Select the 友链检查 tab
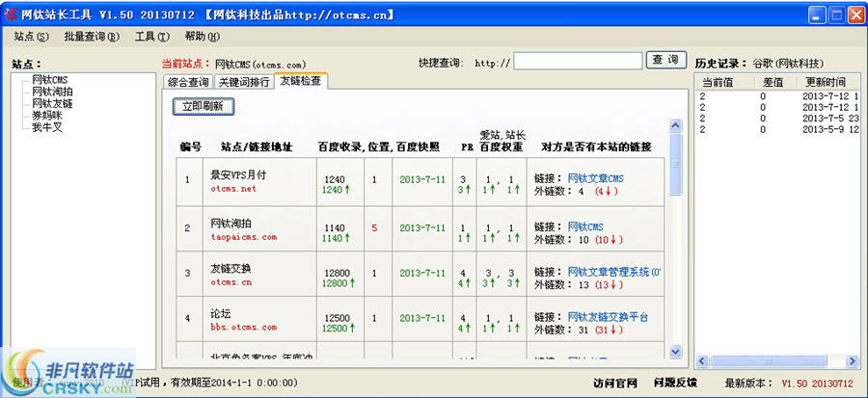868x398 pixels. pyautogui.click(x=301, y=81)
